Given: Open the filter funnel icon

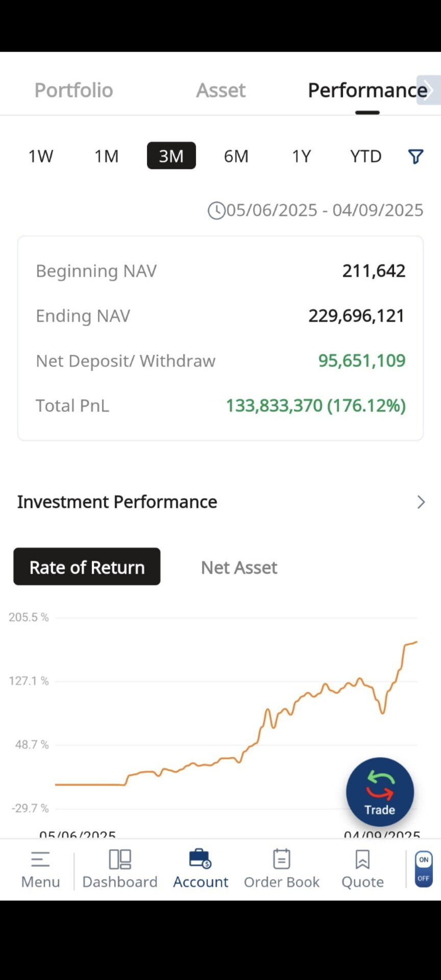Looking at the screenshot, I should click(x=415, y=156).
